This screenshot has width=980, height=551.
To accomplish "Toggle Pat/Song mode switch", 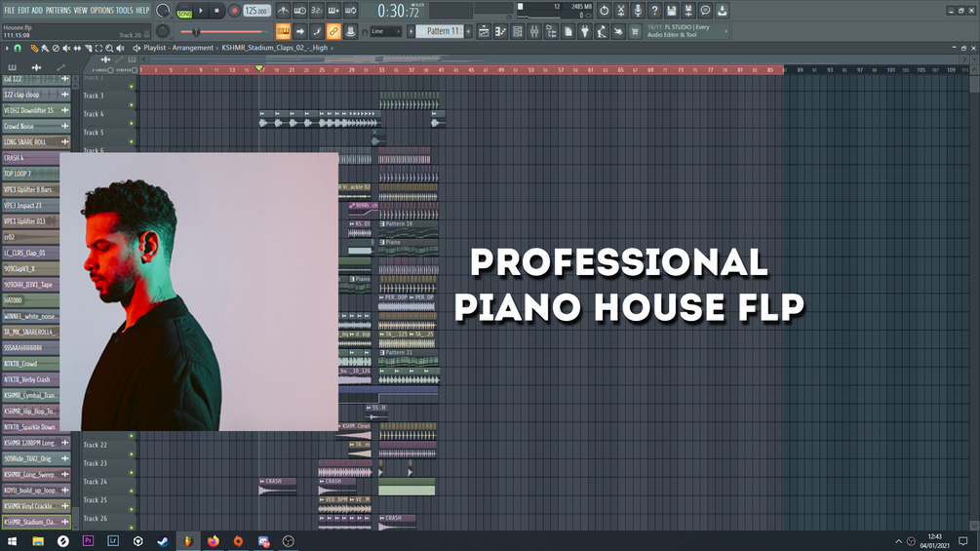I will (x=184, y=11).
